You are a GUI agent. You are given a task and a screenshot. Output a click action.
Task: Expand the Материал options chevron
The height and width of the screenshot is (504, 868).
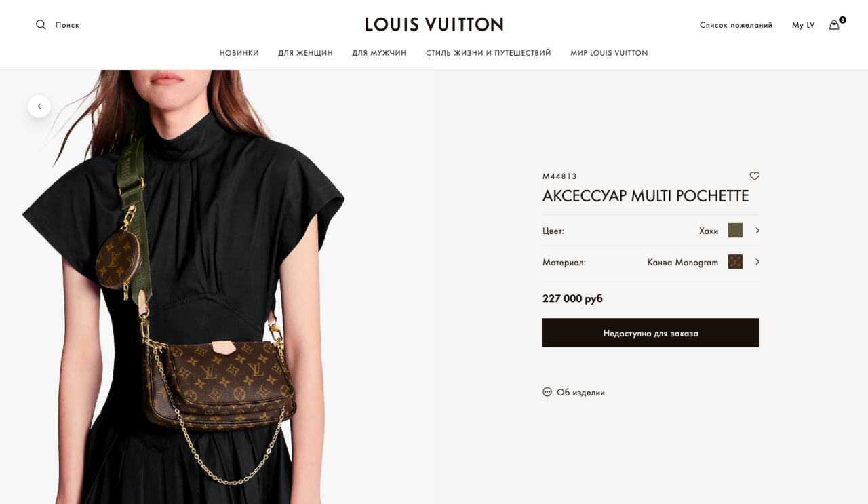(x=757, y=262)
